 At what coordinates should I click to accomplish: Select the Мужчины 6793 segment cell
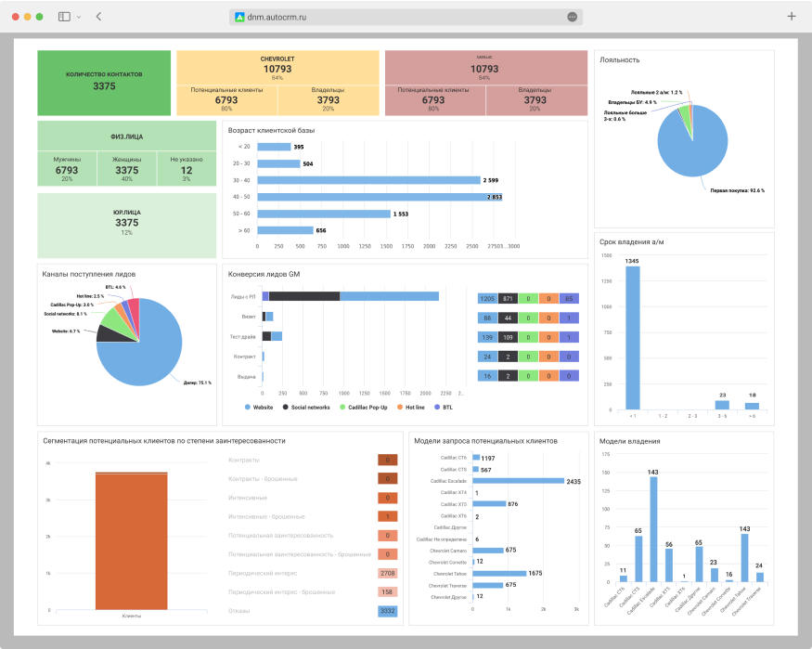pos(66,169)
